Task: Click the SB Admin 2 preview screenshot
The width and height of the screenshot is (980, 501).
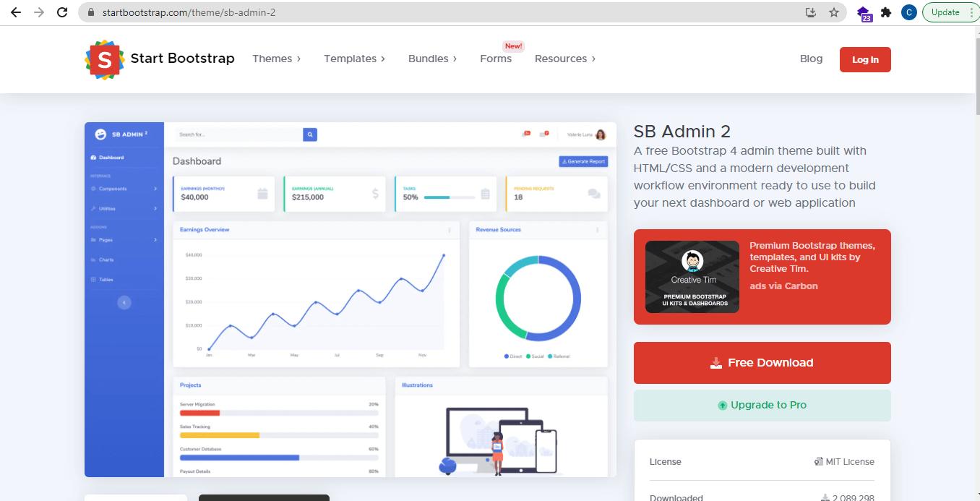Action: click(351, 299)
